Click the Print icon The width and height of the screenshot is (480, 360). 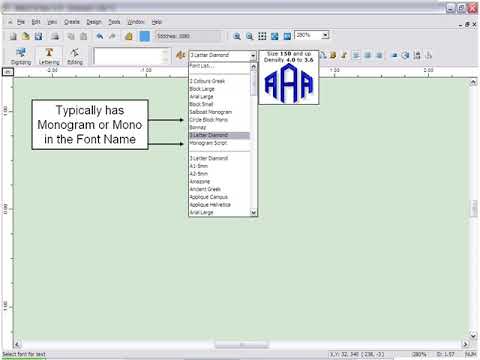(x=55, y=36)
